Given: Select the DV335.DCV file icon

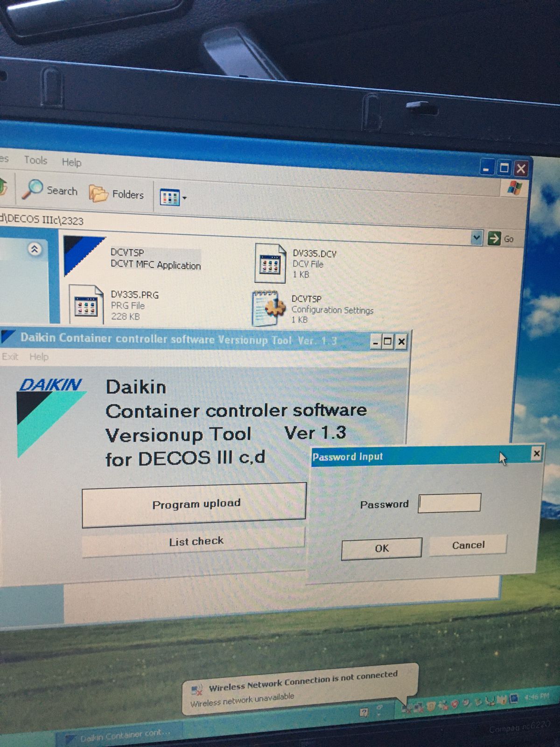Looking at the screenshot, I should point(270,264).
